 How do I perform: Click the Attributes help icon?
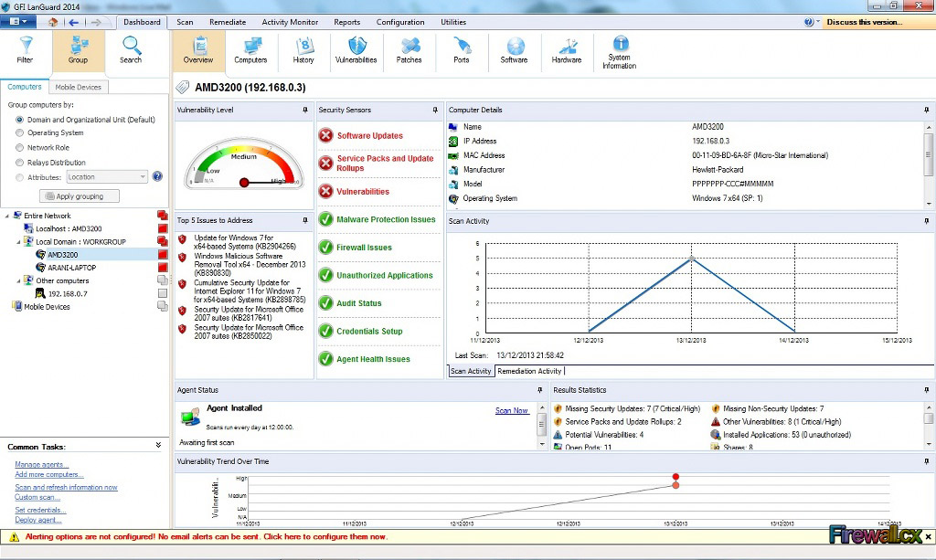[x=157, y=176]
